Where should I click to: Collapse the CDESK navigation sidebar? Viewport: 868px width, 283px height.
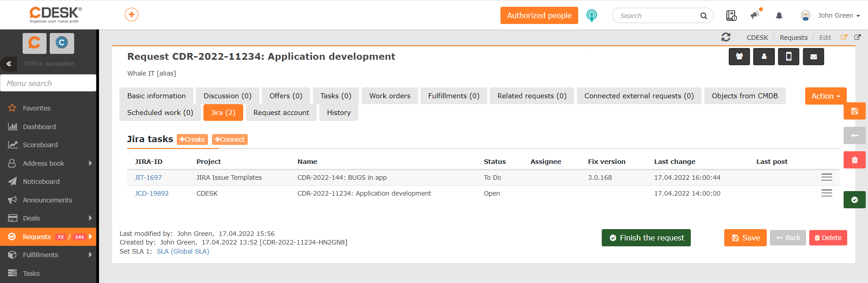[x=9, y=64]
